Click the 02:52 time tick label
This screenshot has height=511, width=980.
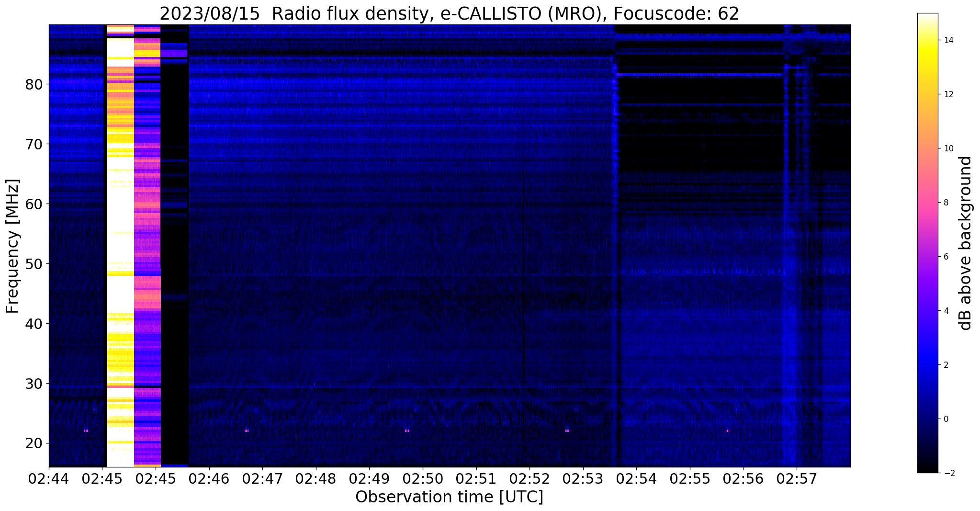click(529, 478)
